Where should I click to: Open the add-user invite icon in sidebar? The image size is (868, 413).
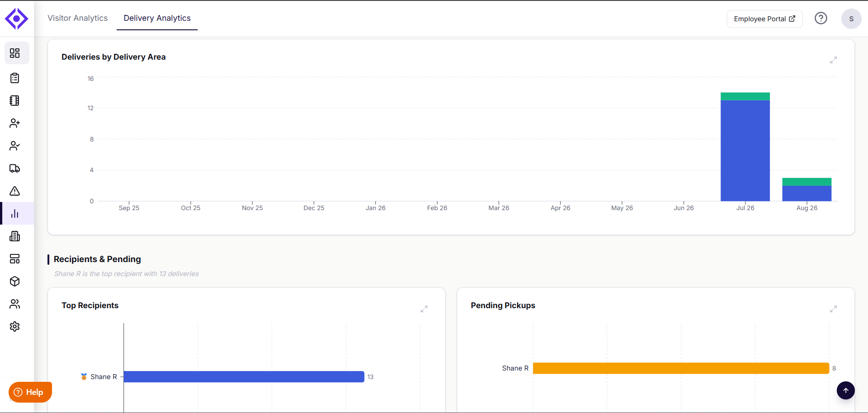point(15,123)
